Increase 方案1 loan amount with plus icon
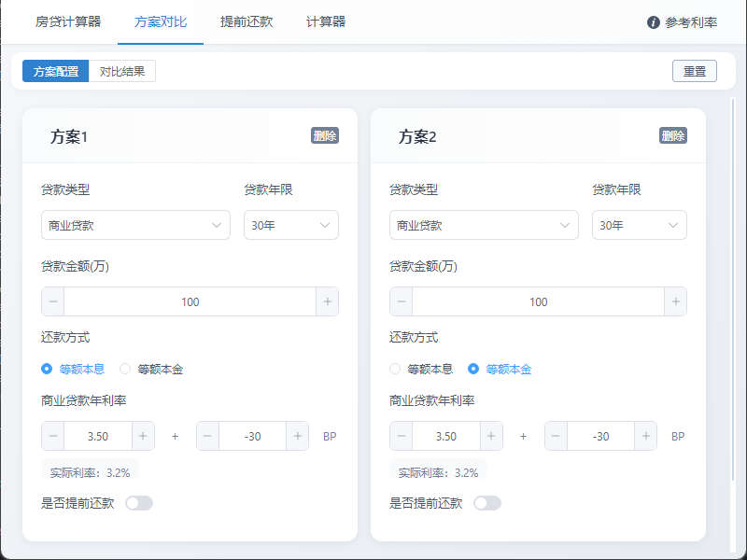The width and height of the screenshot is (747, 560). [x=327, y=301]
